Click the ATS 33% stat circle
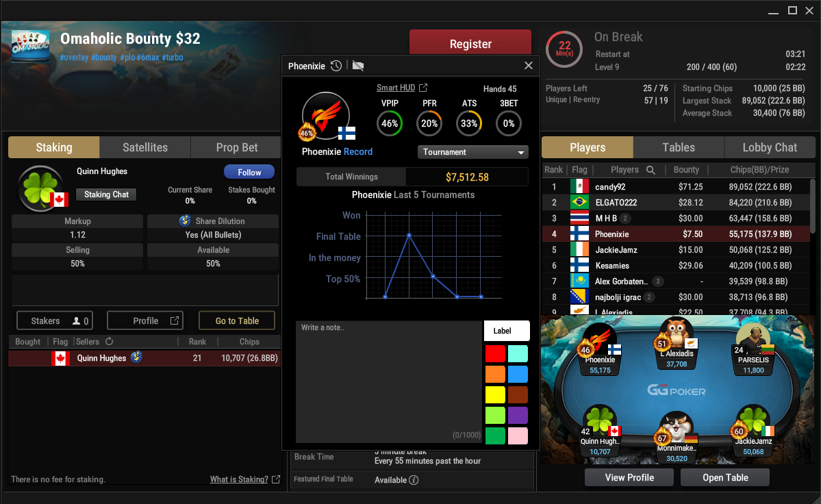 469,123
